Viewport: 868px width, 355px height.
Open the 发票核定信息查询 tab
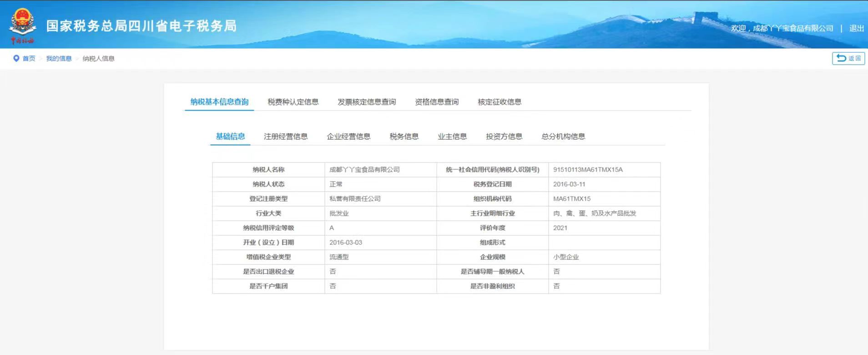click(x=366, y=102)
